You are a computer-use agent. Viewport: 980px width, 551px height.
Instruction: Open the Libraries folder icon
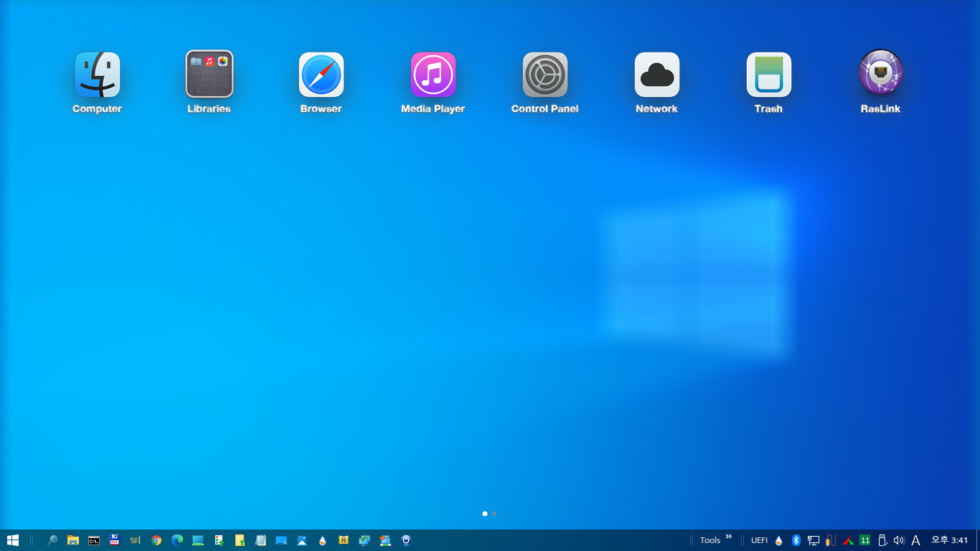click(x=209, y=74)
